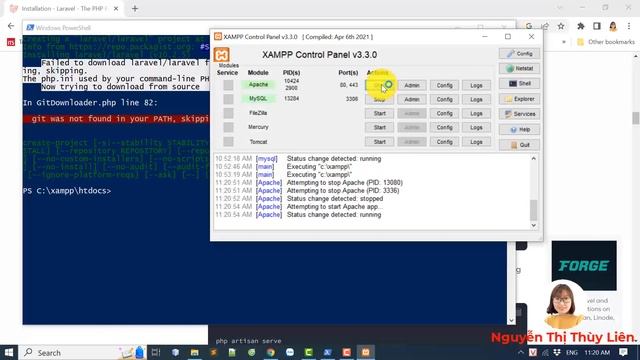640x360 pixels.
Task: Switch to Chrome on taskbar
Action: click(270, 352)
